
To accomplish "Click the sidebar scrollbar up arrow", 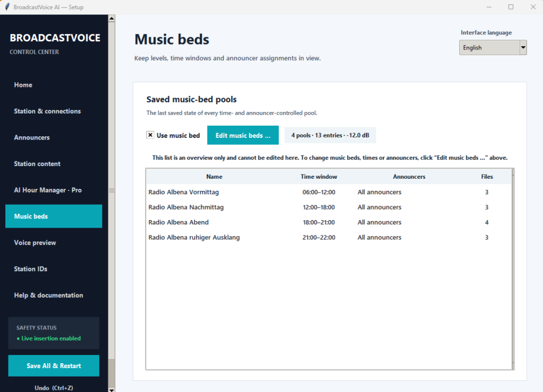I will coord(111,19).
